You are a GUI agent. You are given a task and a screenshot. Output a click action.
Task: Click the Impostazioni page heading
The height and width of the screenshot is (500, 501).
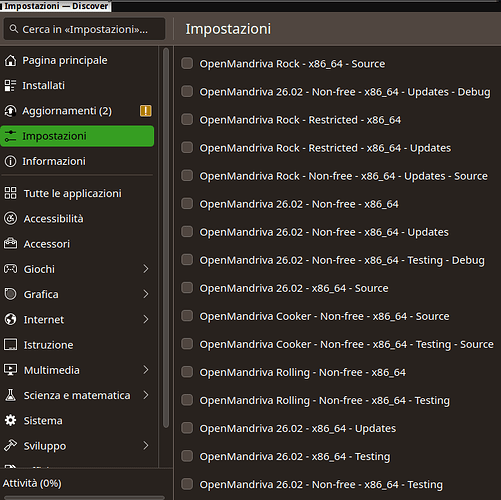(228, 29)
